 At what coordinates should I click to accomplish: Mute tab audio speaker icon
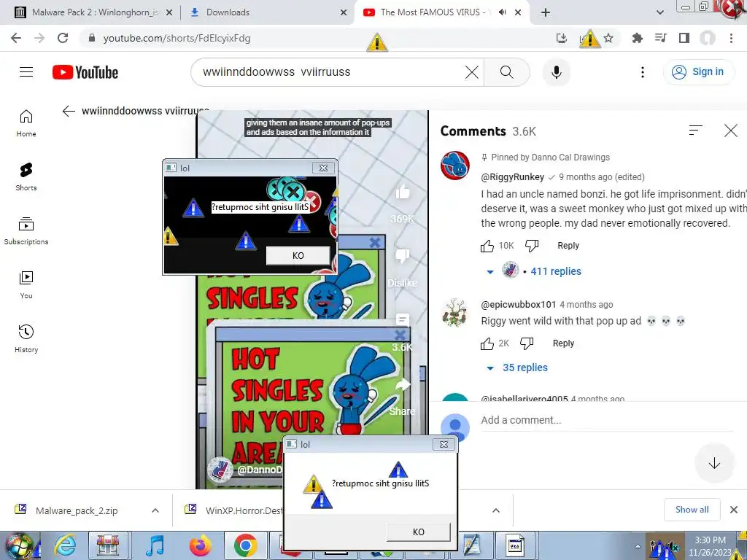pos(502,12)
